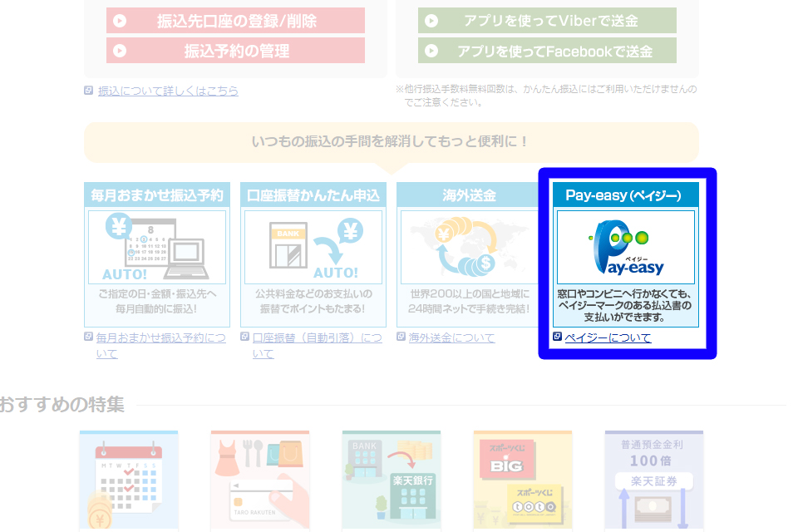Viewport: 798px width, 532px height.
Task: Open the スポーツくじ BIG toto thumbnail
Action: tap(523, 481)
